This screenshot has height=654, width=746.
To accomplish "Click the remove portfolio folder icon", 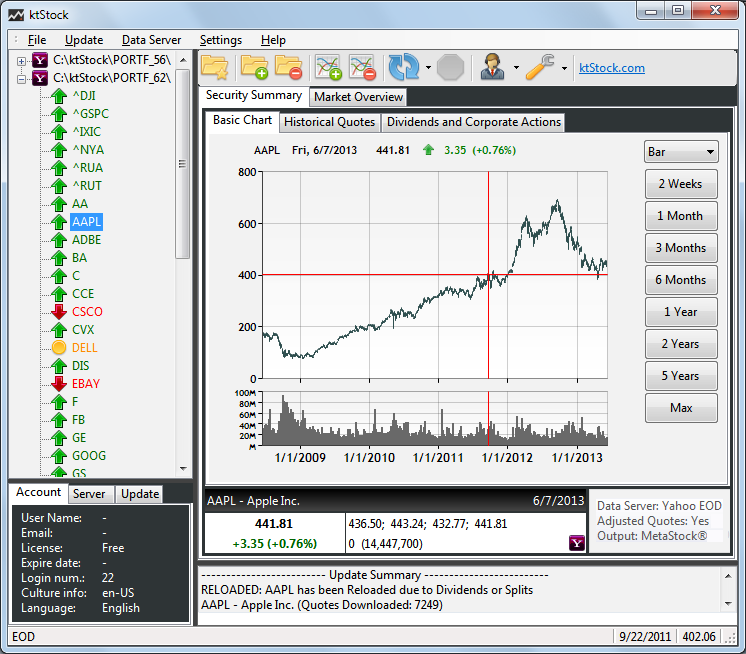I will coord(288,67).
